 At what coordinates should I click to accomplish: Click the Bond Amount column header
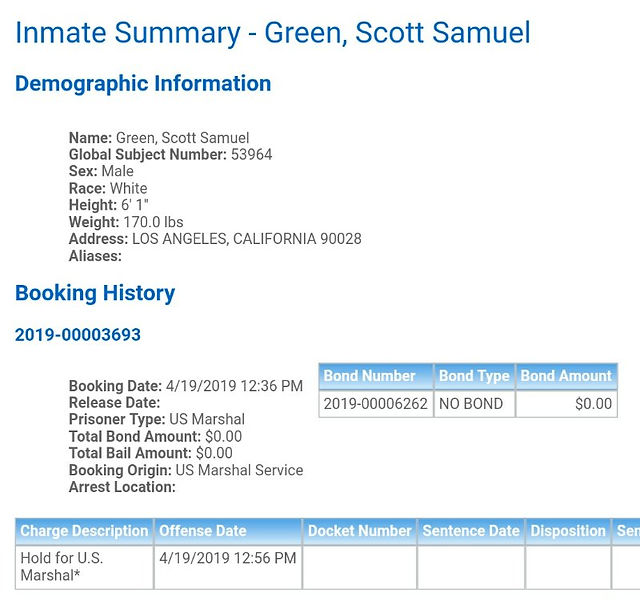[x=567, y=376]
